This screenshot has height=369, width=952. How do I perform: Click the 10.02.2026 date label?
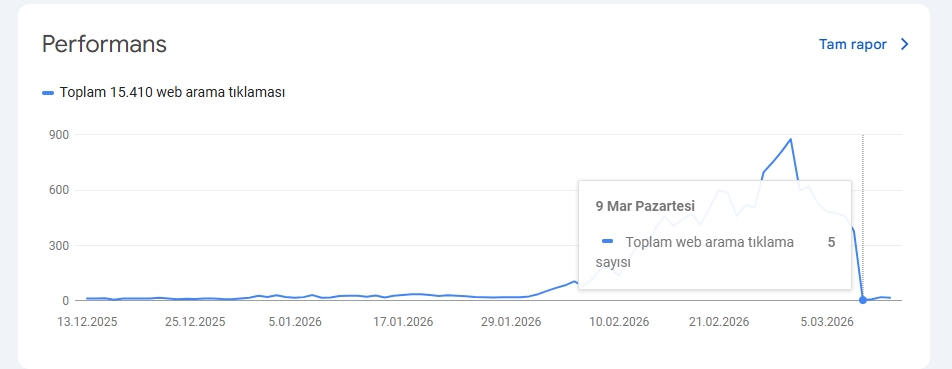[619, 322]
